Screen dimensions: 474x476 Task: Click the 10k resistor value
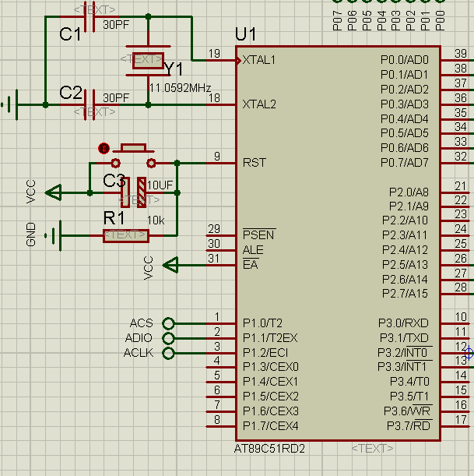(x=156, y=220)
